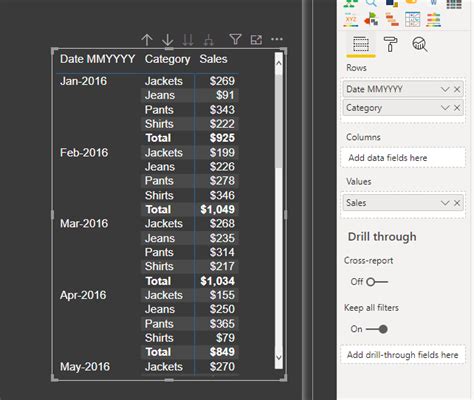The image size is (474, 400).
Task: Select the $1,034 March total cell
Action: [217, 281]
